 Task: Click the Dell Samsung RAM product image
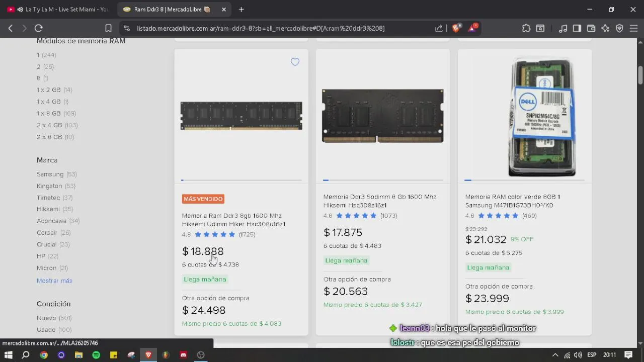[x=541, y=117]
